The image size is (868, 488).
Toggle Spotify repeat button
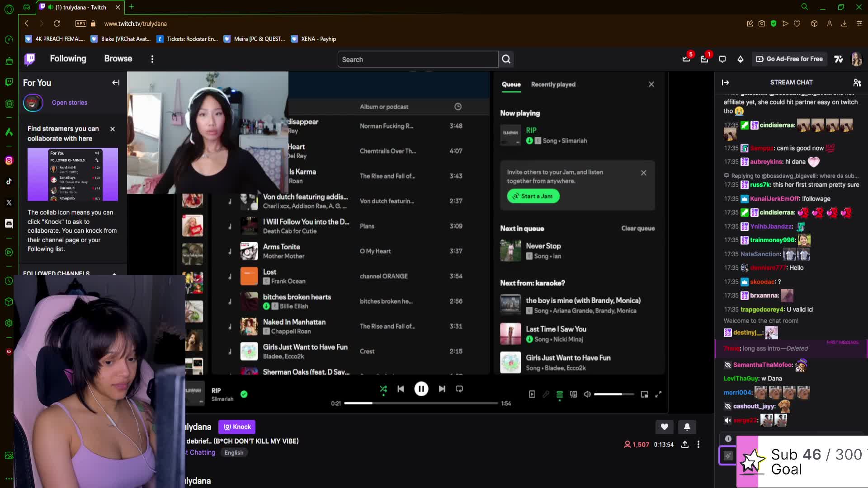point(459,389)
